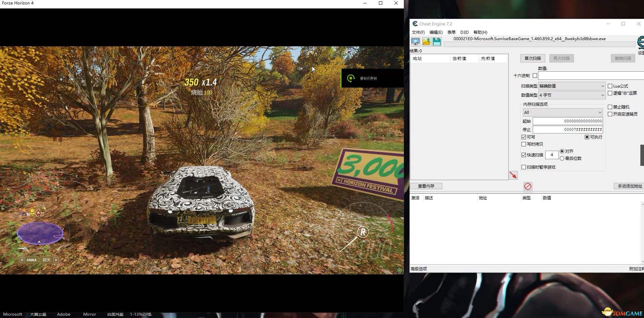Viewport: 644px width, 318px height.
Task: Open the scan type dropdown
Action: pos(572,86)
